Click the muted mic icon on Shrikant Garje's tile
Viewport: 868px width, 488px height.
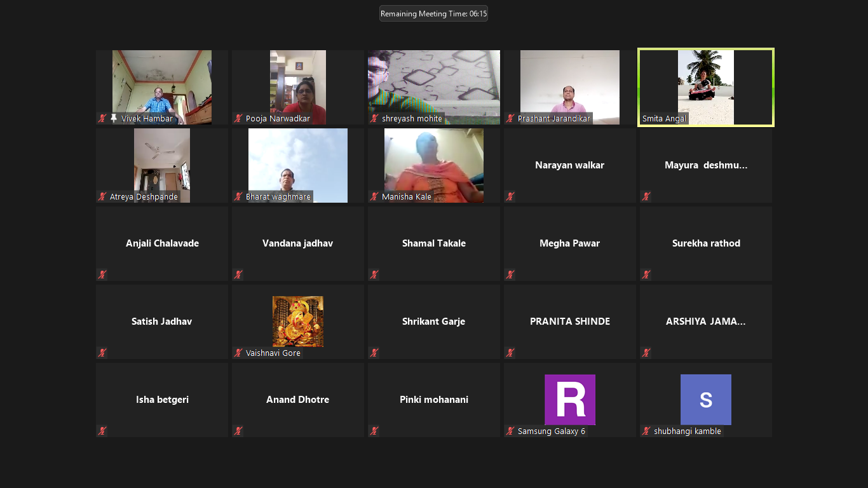coord(374,353)
